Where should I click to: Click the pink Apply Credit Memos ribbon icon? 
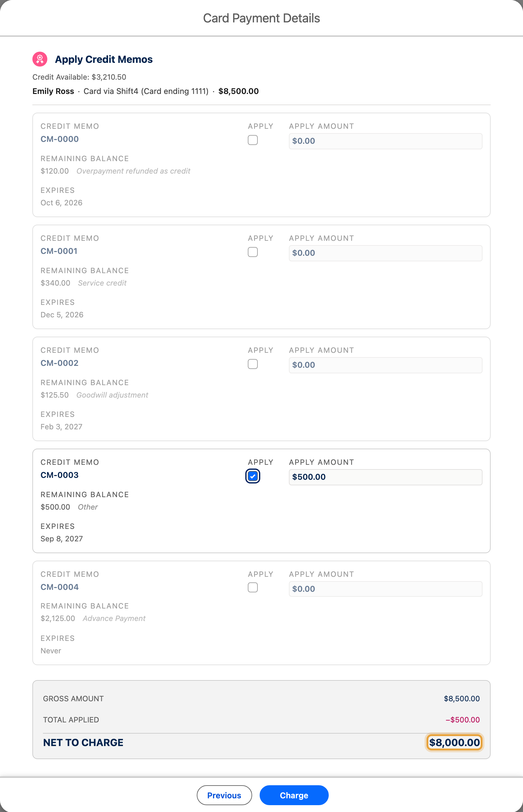pos(40,59)
